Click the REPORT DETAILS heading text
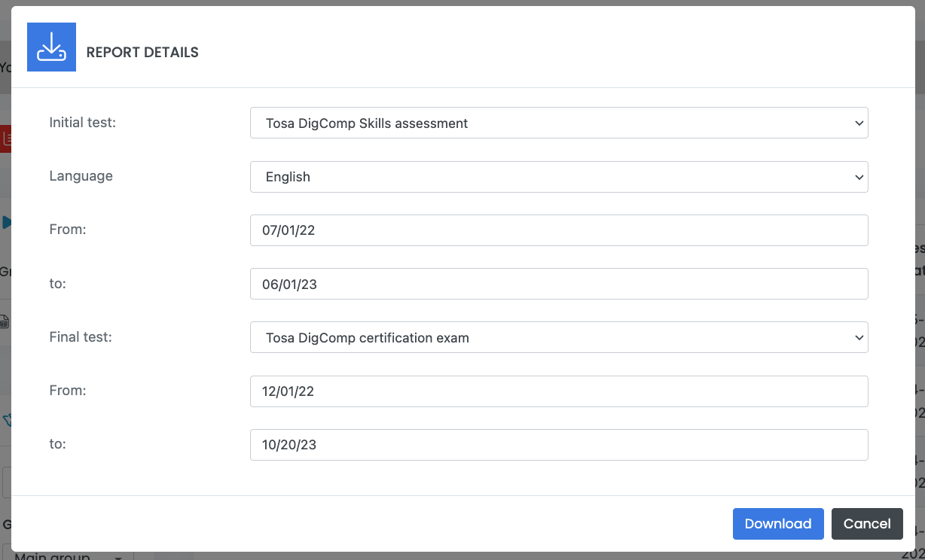925x560 pixels. point(142,53)
